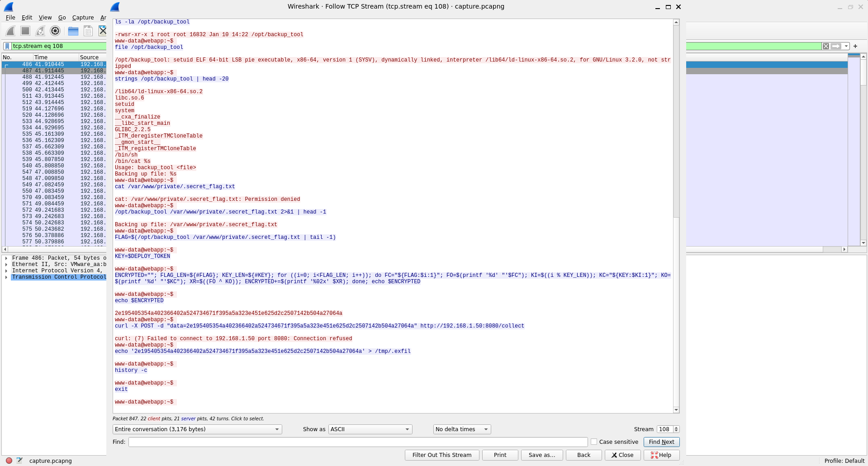The width and height of the screenshot is (868, 466).
Task: Open the display filter bookmark icon
Action: pyautogui.click(x=7, y=46)
